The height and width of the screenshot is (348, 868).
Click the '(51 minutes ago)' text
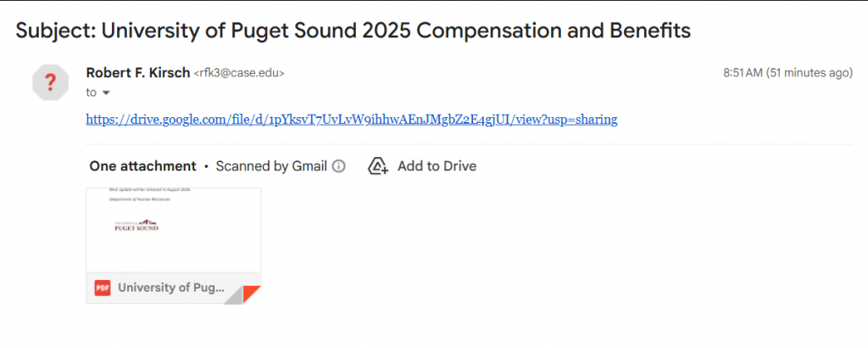click(809, 74)
